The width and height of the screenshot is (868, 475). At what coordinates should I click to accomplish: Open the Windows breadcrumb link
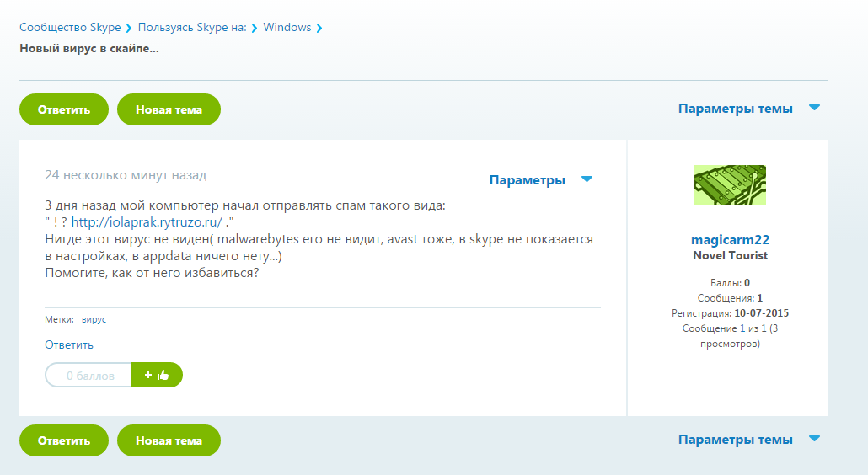point(287,28)
